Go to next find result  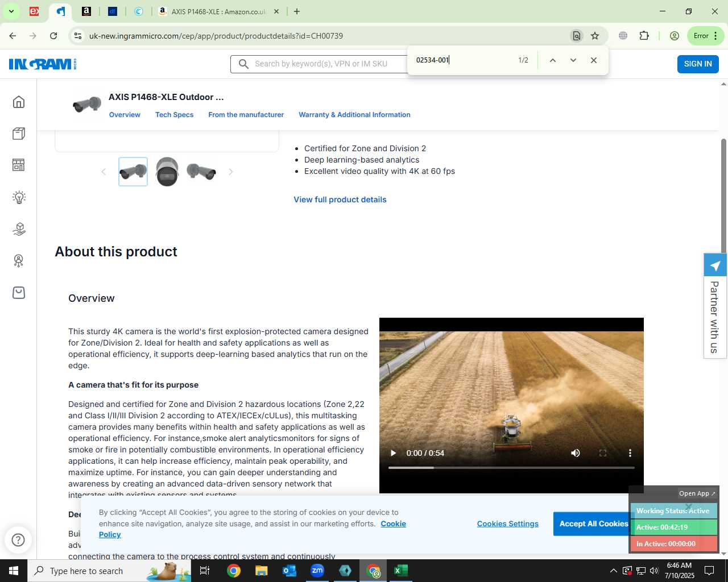573,60
